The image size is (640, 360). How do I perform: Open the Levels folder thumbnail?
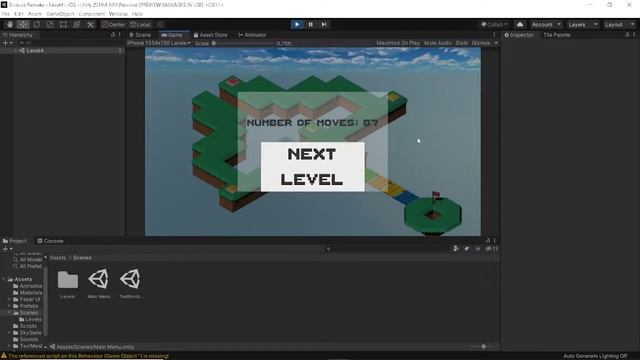coord(67,280)
